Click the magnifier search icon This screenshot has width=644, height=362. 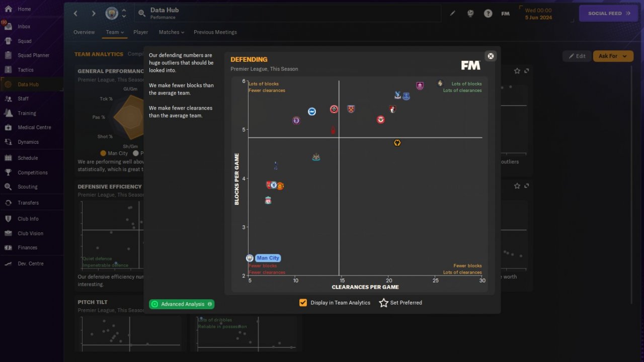pyautogui.click(x=142, y=14)
